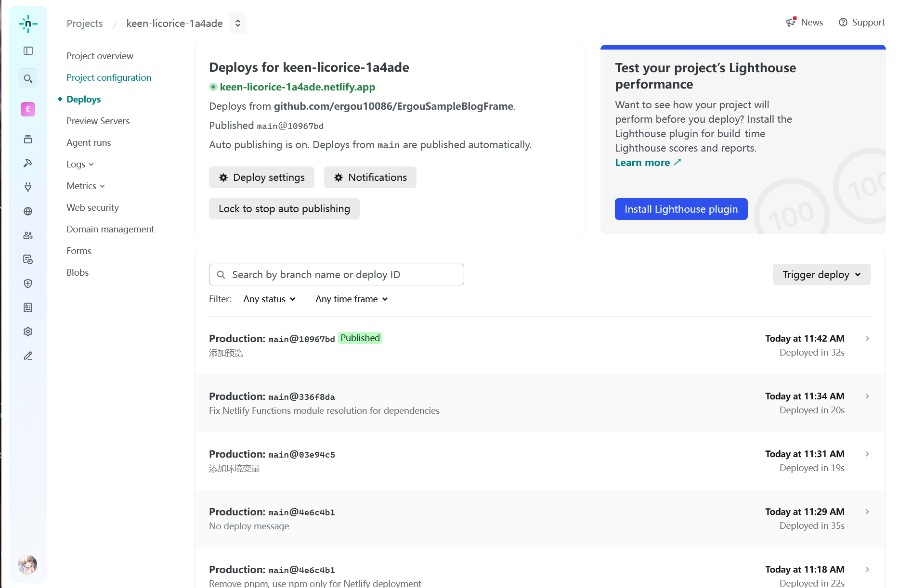Open the globe domains icon in sidebar
The image size is (899, 588).
pos(28,211)
